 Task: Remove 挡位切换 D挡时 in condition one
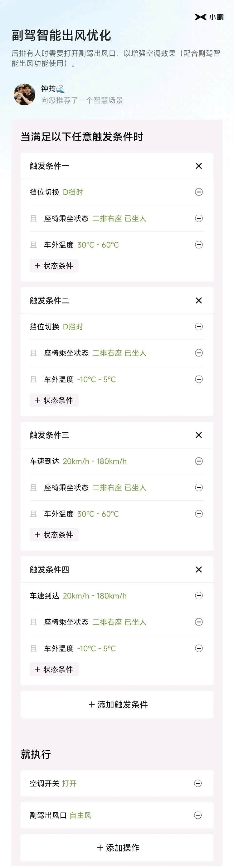[199, 192]
